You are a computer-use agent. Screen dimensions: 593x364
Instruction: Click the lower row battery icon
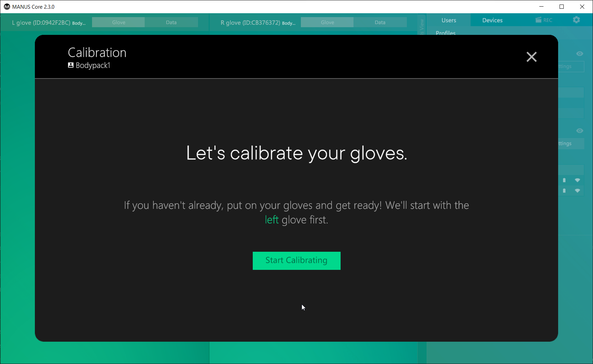point(564,191)
